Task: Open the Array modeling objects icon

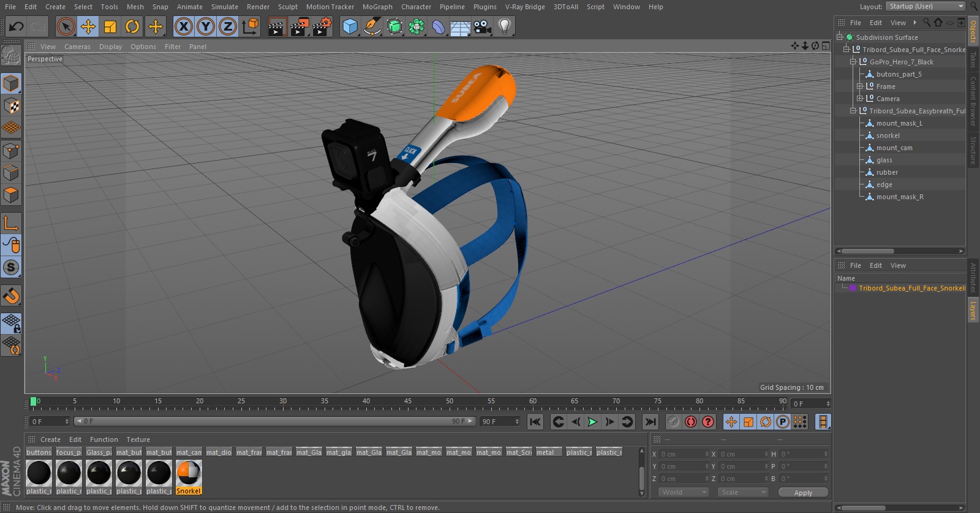Action: pos(417,26)
